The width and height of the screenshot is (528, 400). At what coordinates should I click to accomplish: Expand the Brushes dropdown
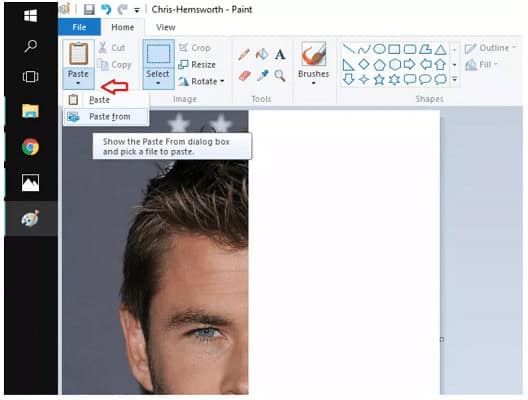(x=313, y=83)
